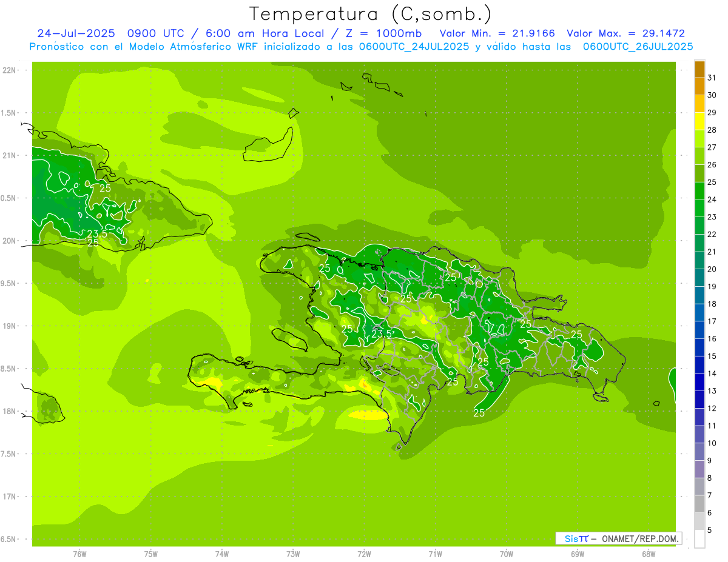The height and width of the screenshot is (562, 728).
Task: Click the '21N' latitude label
Action: 9,155
